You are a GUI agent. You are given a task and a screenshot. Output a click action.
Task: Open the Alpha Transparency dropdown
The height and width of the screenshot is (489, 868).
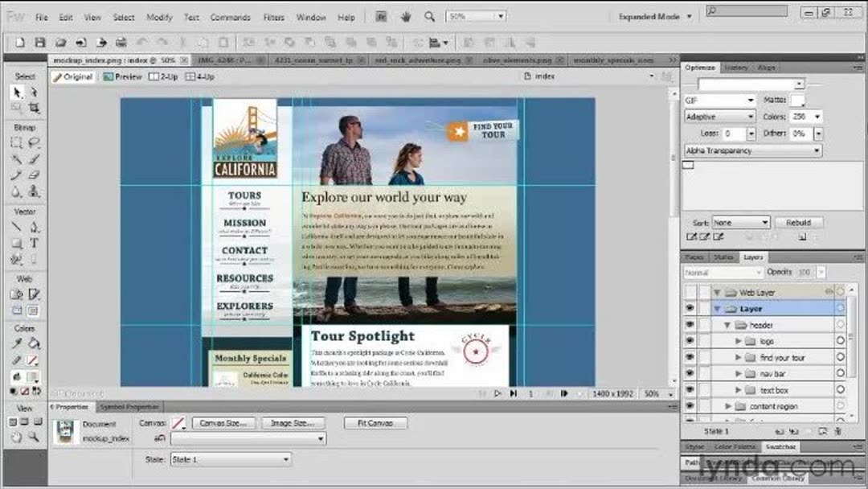[815, 150]
